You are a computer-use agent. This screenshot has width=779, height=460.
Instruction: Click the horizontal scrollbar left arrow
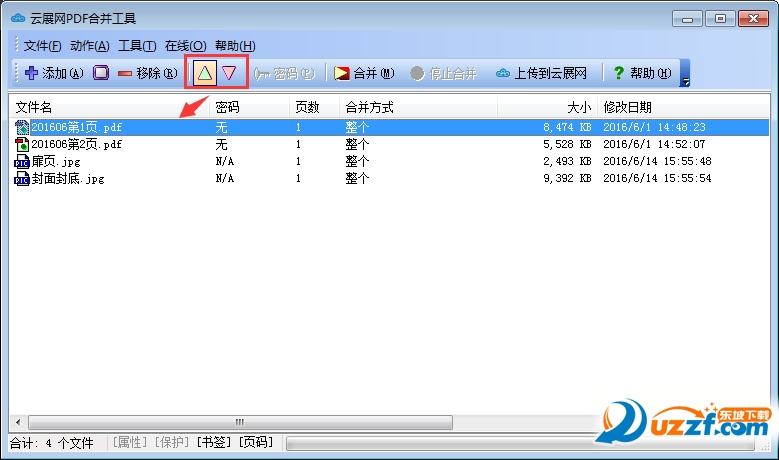(18, 422)
